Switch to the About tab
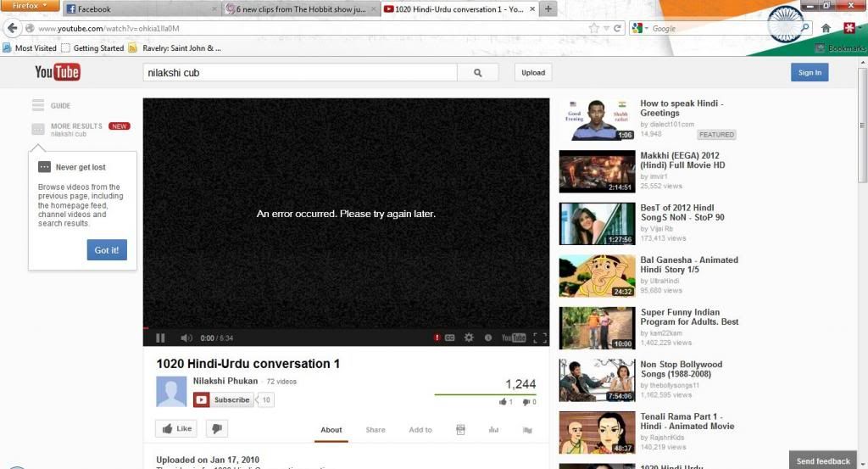This screenshot has height=469, width=868. click(x=331, y=430)
